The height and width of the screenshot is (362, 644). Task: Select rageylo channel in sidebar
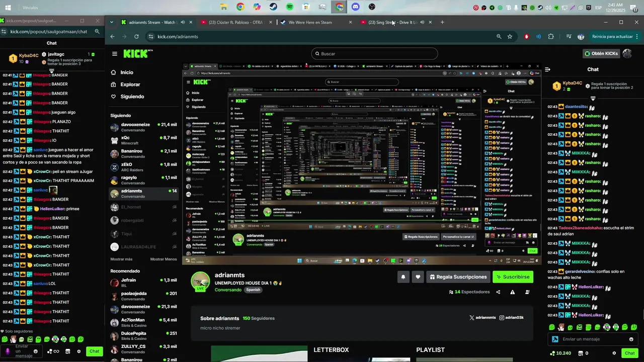click(x=143, y=180)
